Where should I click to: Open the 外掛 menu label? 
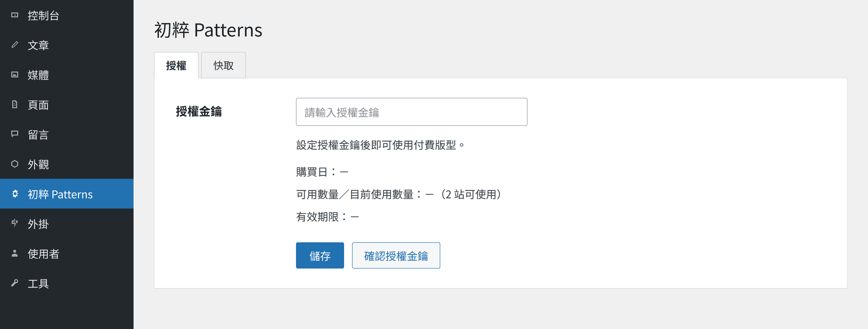click(38, 224)
